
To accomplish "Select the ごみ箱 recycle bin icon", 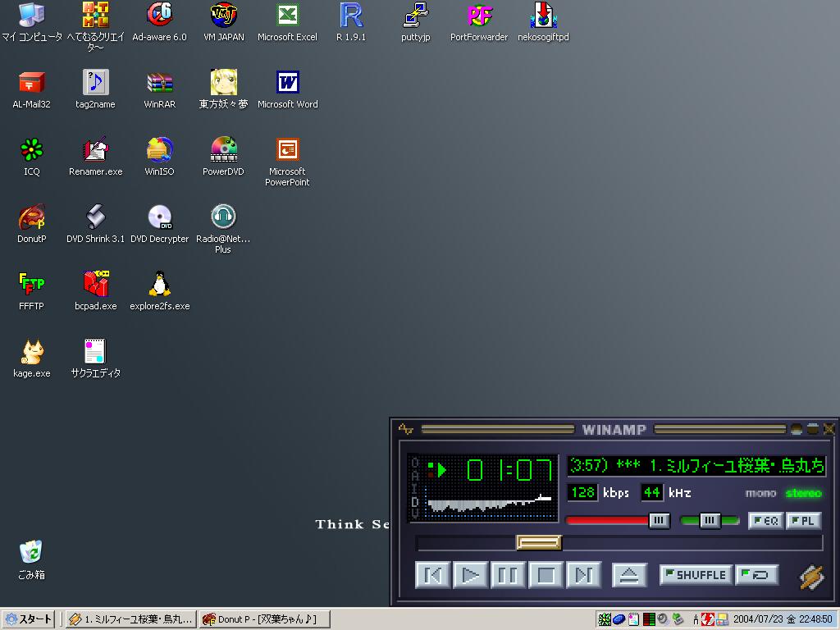I will click(32, 559).
